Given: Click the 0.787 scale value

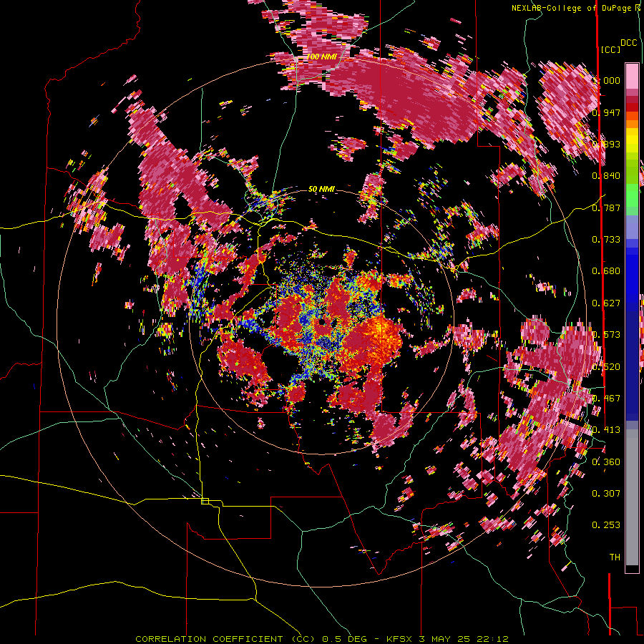Looking at the screenshot, I should pos(606,208).
